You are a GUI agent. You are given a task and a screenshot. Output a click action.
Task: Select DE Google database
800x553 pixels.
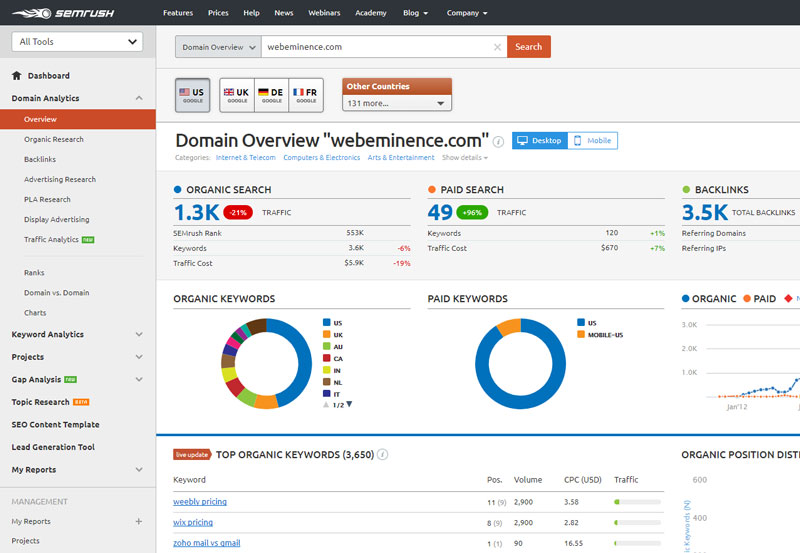pyautogui.click(x=271, y=95)
